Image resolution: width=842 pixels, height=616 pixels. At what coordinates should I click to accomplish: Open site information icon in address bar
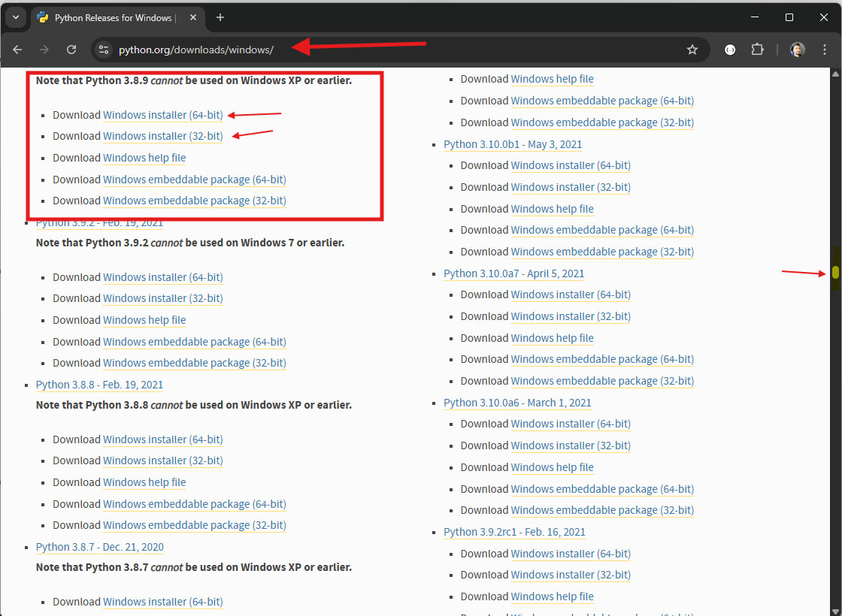click(104, 50)
